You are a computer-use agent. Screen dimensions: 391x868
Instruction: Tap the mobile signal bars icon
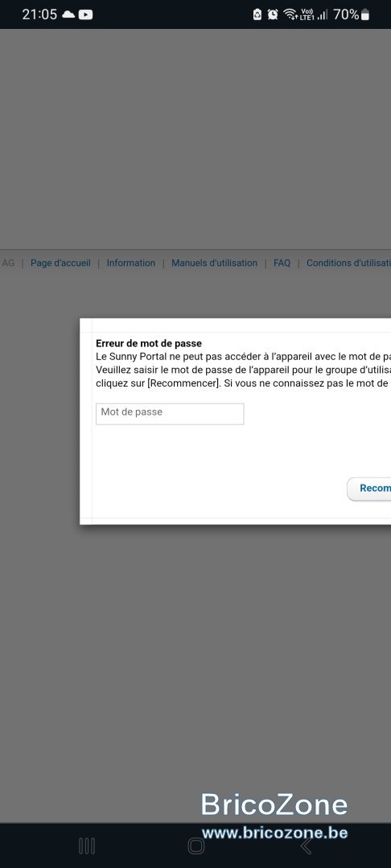click(323, 15)
